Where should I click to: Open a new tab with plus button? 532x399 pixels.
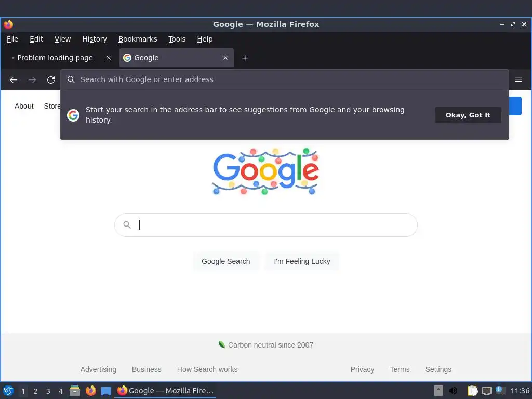point(245,58)
